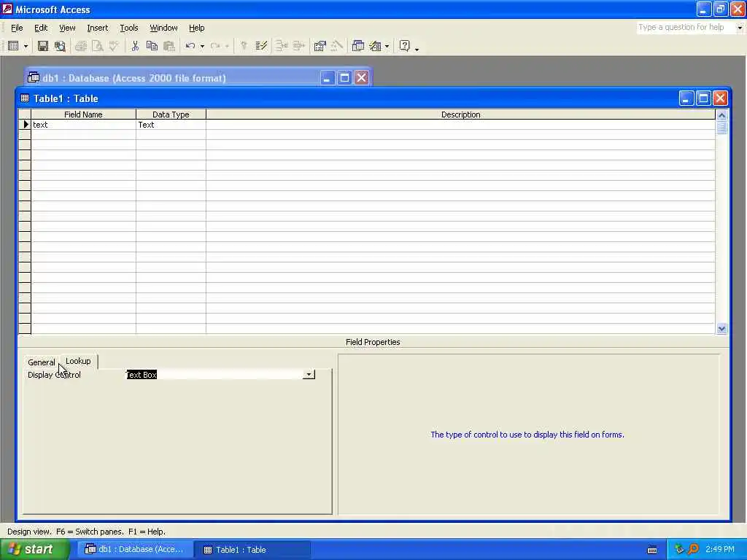Click the Build wand toolbar icon

(337, 46)
